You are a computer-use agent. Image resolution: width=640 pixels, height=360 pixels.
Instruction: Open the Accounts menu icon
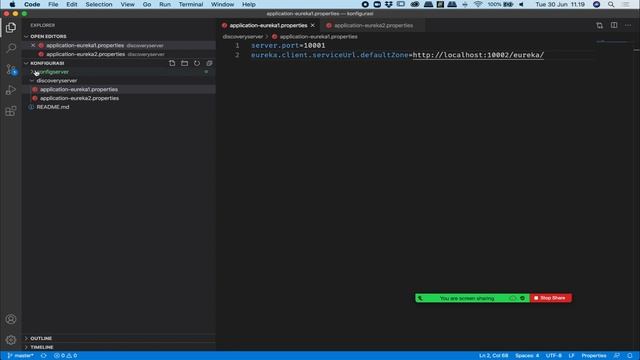[x=11, y=319]
